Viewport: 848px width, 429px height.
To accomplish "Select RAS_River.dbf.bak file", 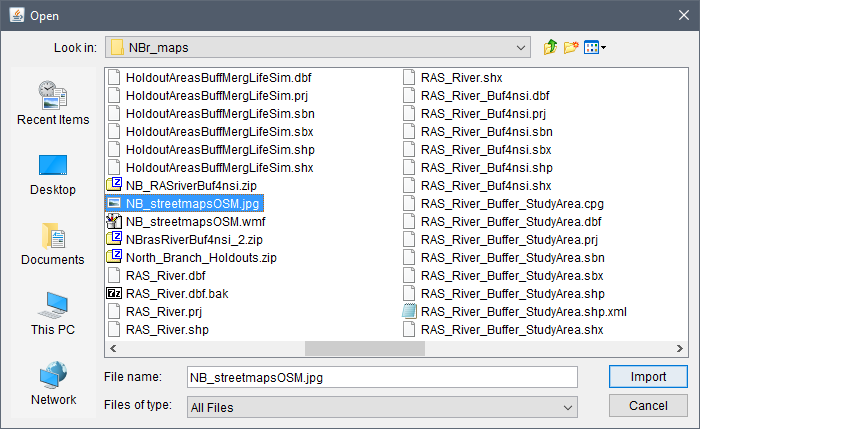I will [168, 293].
